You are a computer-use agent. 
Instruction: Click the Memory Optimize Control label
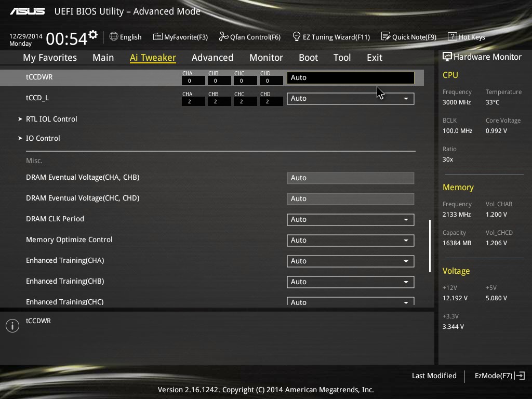pyautogui.click(x=69, y=240)
